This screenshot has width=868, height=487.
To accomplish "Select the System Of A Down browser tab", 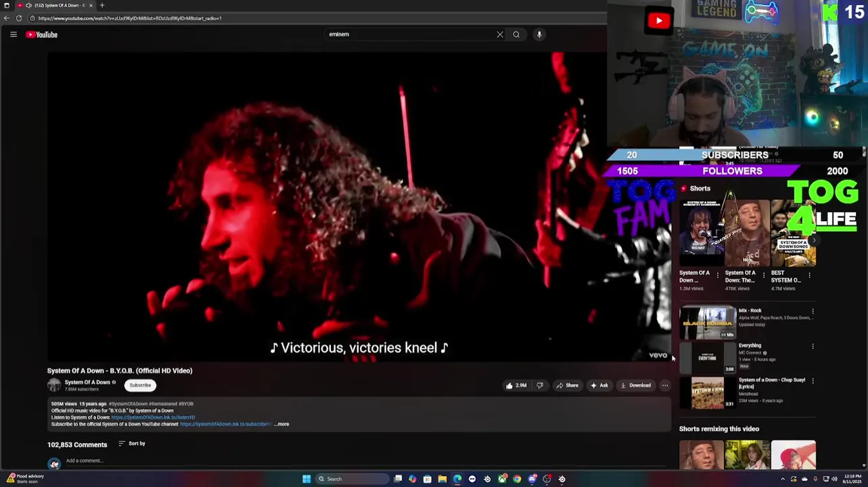I will 54,5.
